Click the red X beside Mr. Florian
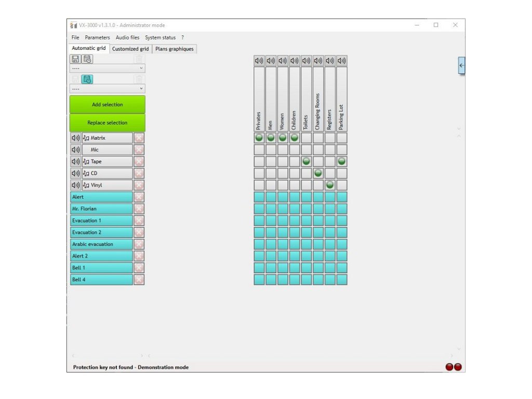 tap(139, 209)
